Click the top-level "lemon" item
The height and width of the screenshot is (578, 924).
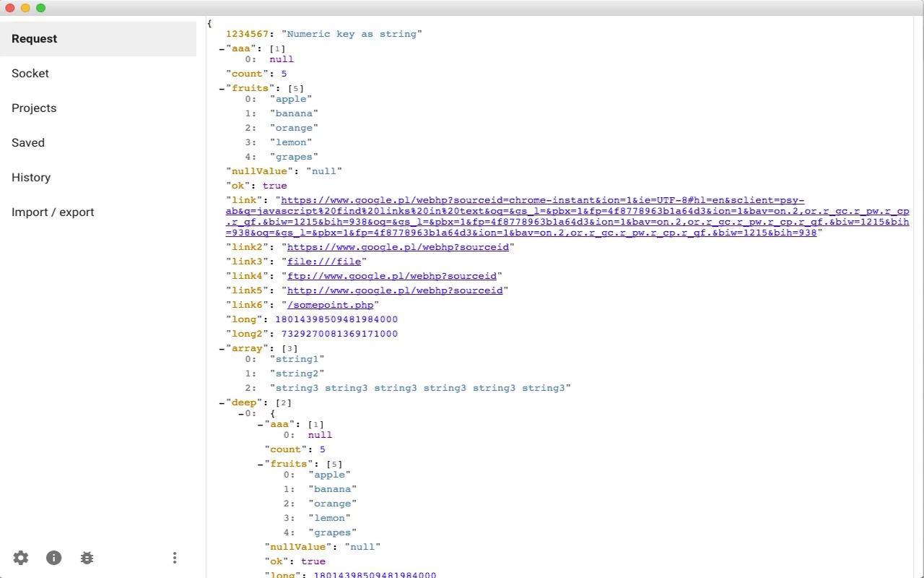click(x=291, y=142)
